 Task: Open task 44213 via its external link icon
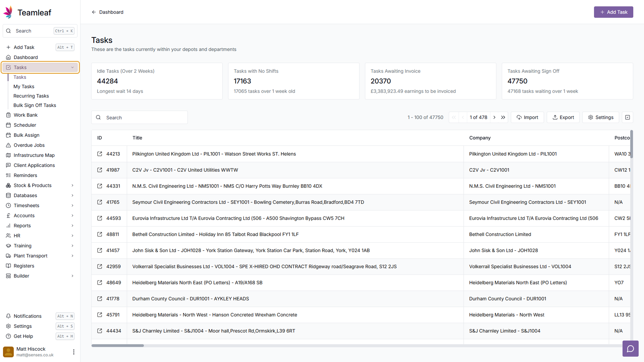(x=100, y=154)
